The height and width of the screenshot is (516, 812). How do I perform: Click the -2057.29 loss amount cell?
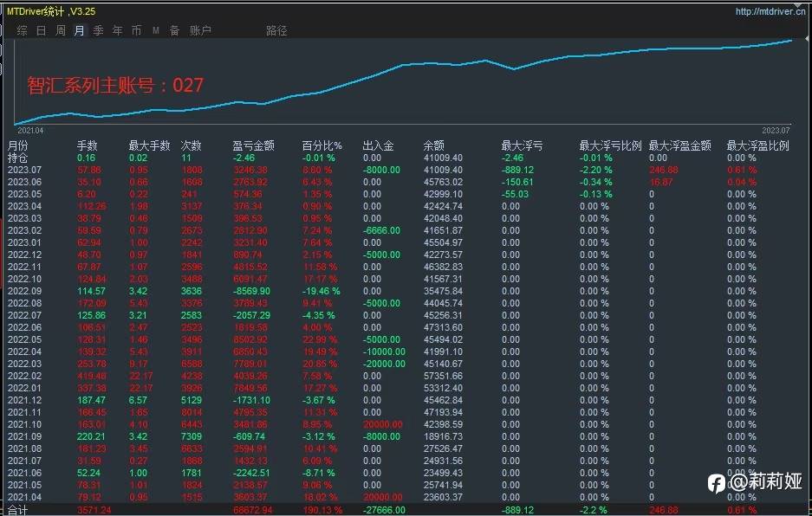(251, 315)
